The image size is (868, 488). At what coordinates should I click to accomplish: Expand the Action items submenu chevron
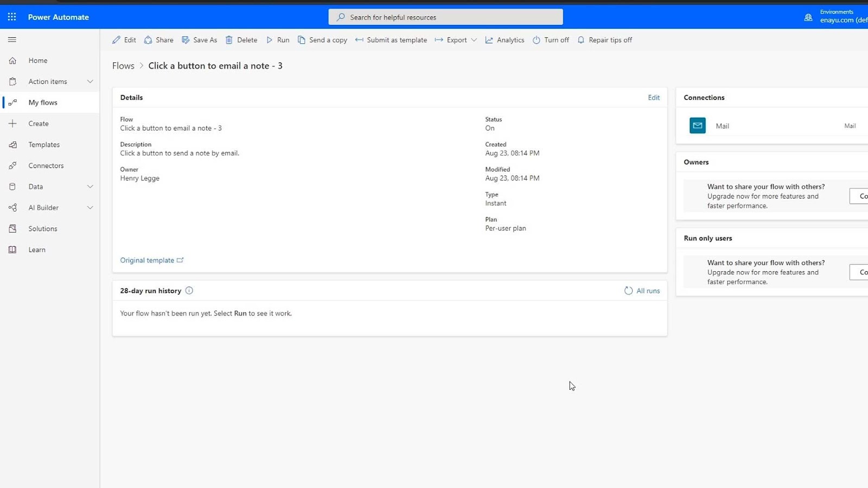tap(90, 82)
